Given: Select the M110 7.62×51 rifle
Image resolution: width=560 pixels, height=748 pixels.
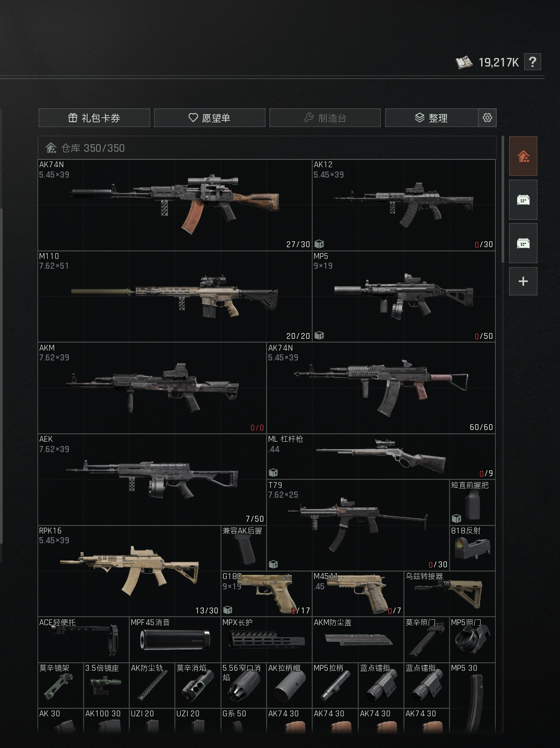Looking at the screenshot, I should coord(175,297).
